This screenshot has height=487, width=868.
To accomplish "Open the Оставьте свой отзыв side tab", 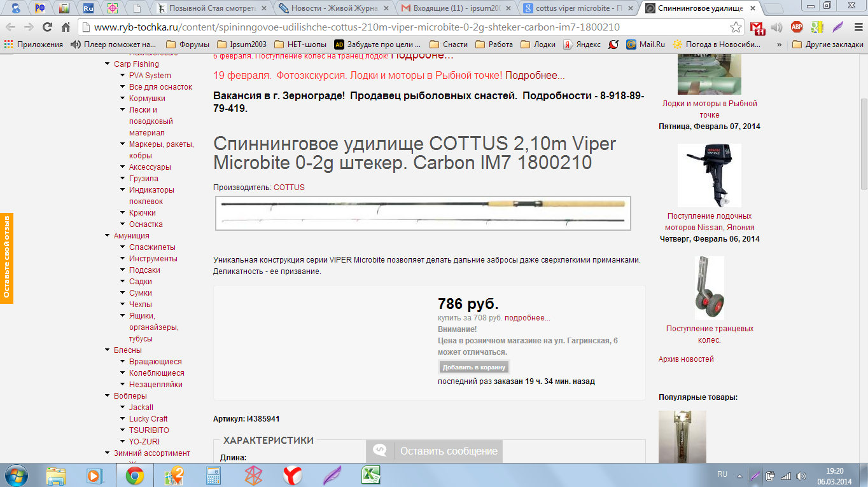I will click(x=7, y=257).
